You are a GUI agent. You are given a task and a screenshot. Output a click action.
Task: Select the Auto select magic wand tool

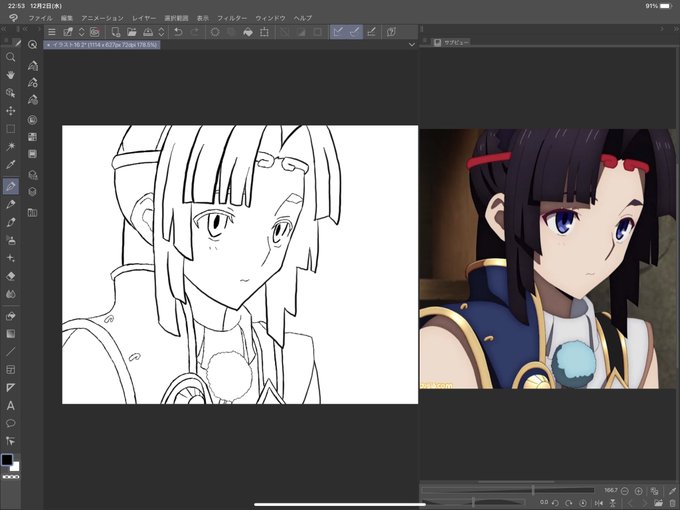pos(11,147)
